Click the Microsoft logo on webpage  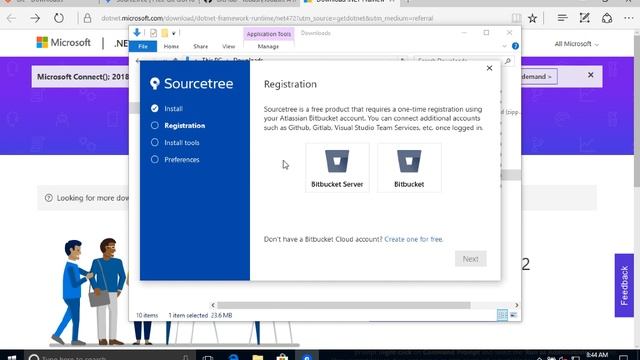click(64, 42)
